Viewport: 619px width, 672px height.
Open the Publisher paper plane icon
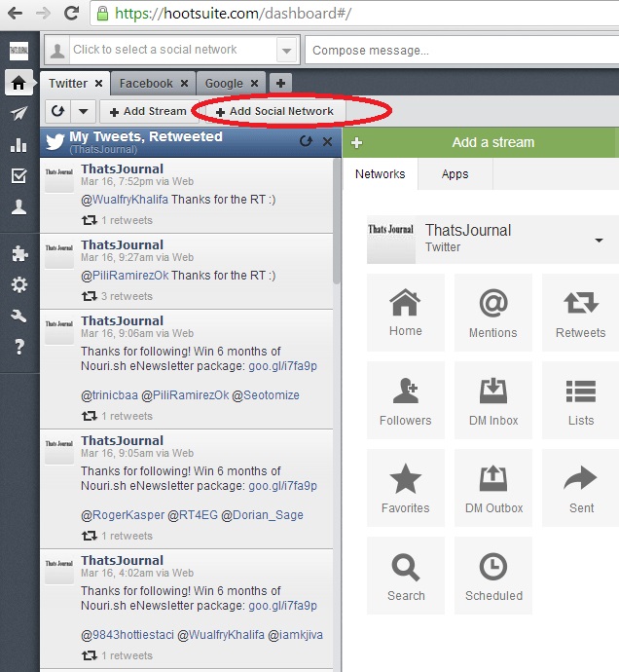[18, 113]
